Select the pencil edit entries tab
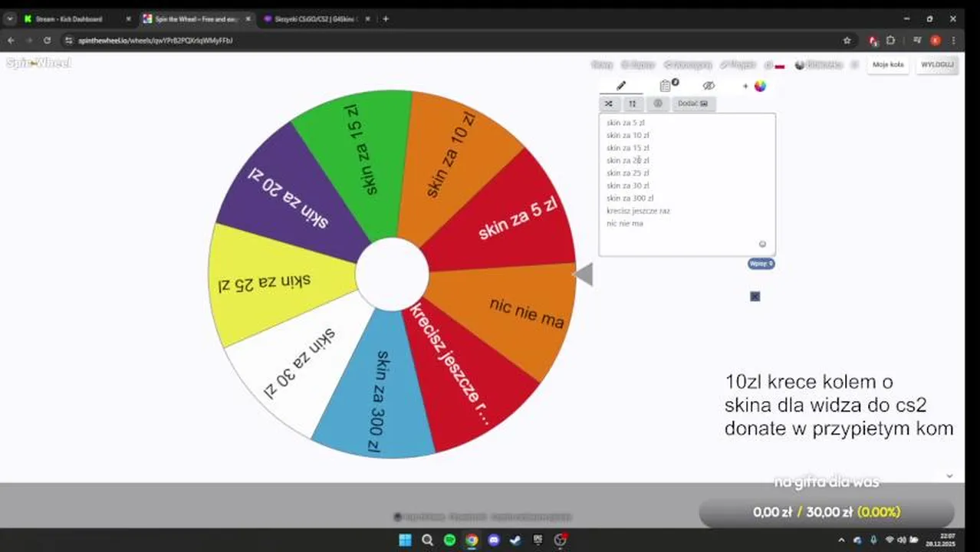This screenshot has width=980, height=552. click(621, 86)
